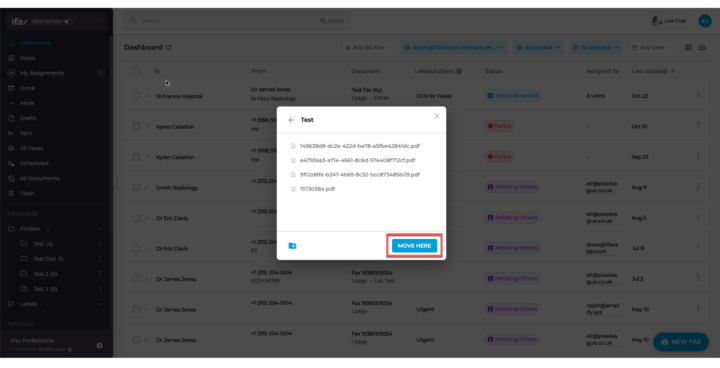Open Live Chat
This screenshot has width=720, height=368.
pyautogui.click(x=669, y=21)
